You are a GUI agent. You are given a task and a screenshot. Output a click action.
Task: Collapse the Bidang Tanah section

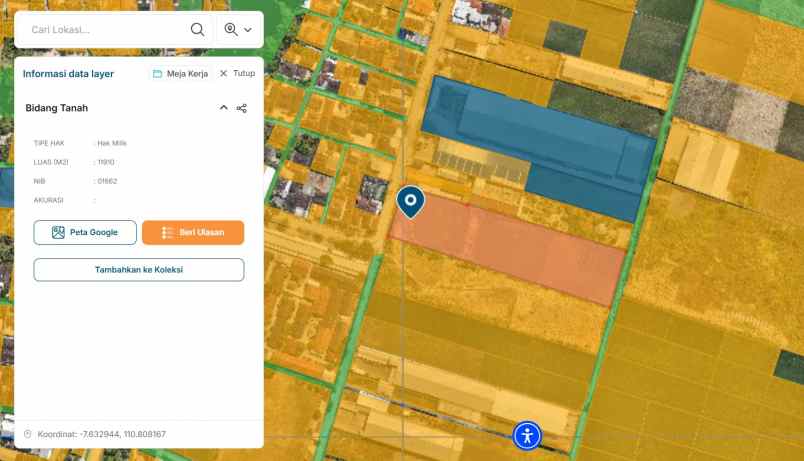pyautogui.click(x=223, y=108)
